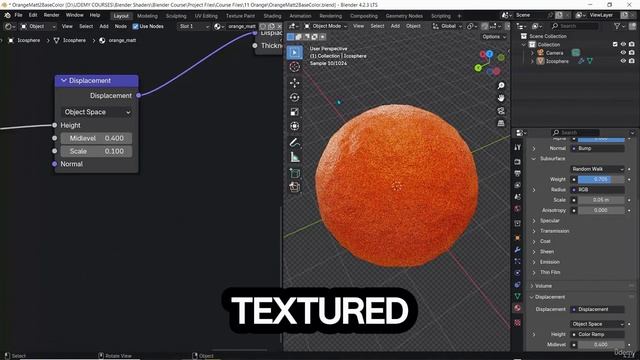Select the Select Box tool in viewport
The height and width of the screenshot is (360, 640).
(x=294, y=52)
